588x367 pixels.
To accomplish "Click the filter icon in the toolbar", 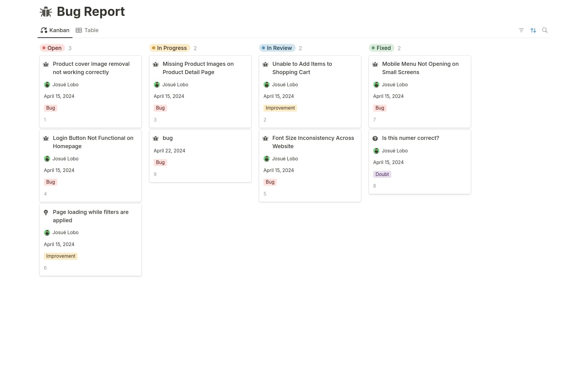I will [521, 30].
